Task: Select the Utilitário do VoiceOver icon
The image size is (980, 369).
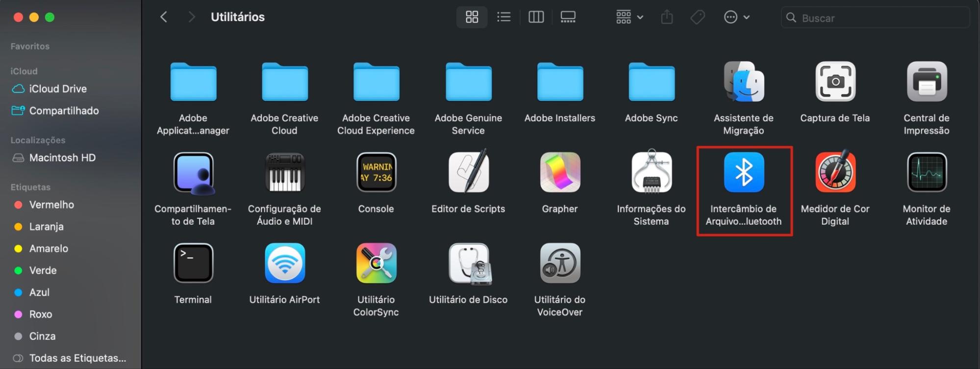Action: coord(560,263)
